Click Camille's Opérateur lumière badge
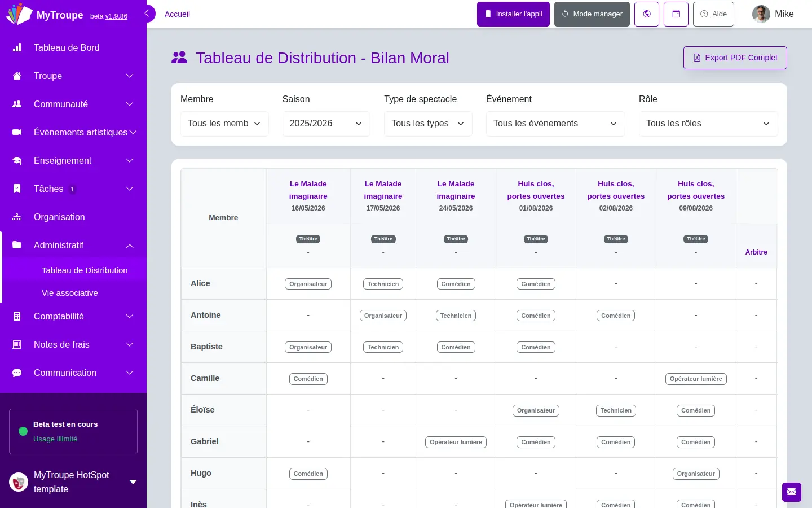Viewport: 812px width, 508px height. tap(696, 379)
